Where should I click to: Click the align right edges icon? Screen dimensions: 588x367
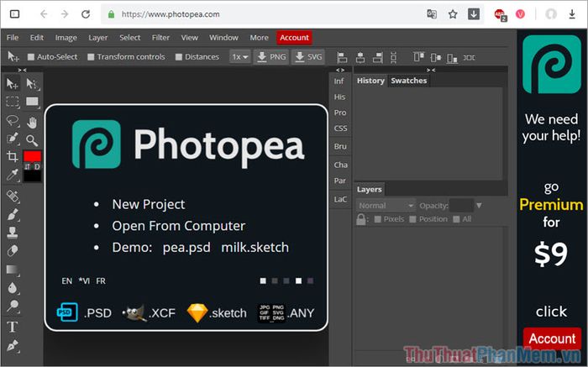[378, 57]
